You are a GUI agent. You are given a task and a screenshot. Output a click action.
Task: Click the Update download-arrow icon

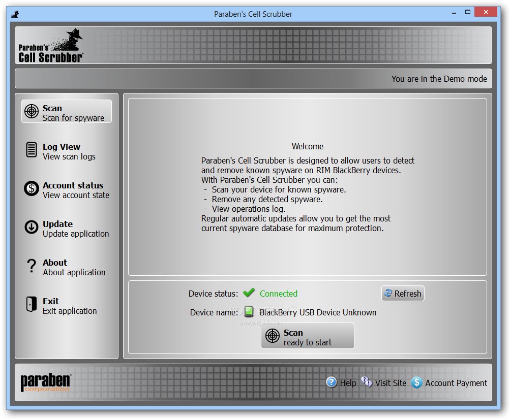click(32, 227)
